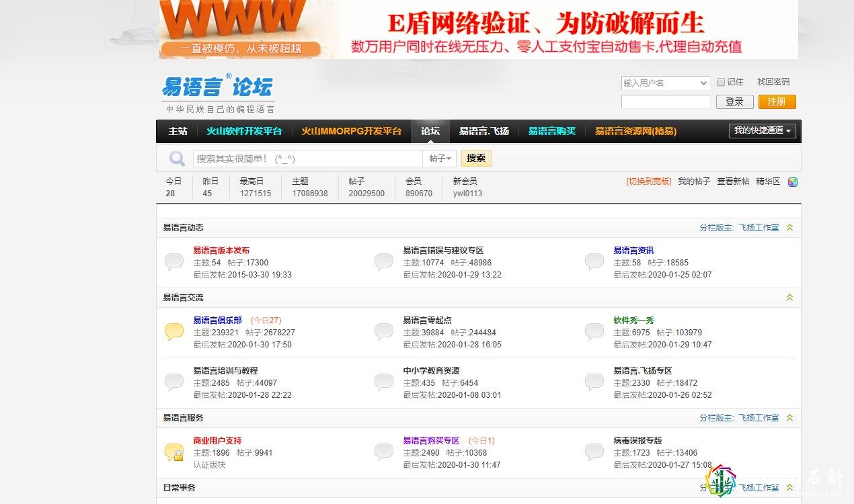Collapse the 易语言交流 section

pyautogui.click(x=789, y=298)
